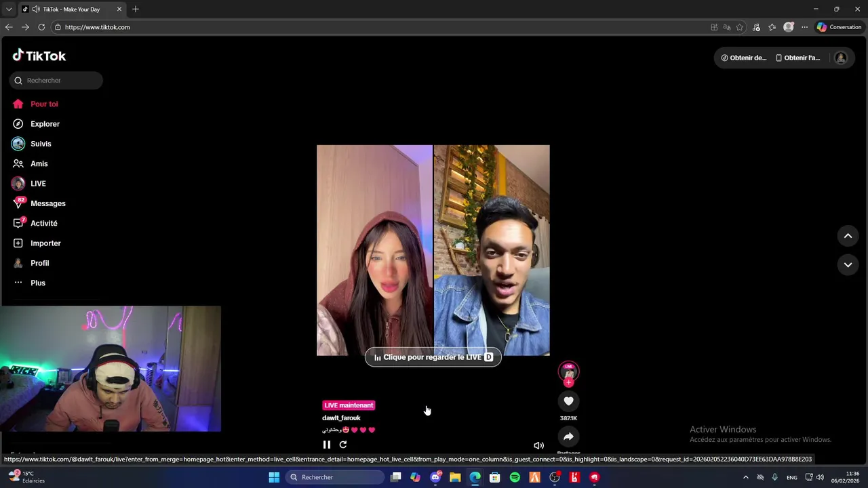868x488 pixels.
Task: Focus the Rechercher search field
Action: point(56,80)
